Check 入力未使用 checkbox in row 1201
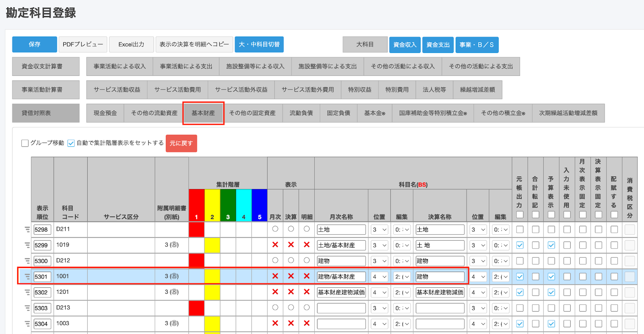Screen dimensions: 644x334 pyautogui.click(x=567, y=292)
